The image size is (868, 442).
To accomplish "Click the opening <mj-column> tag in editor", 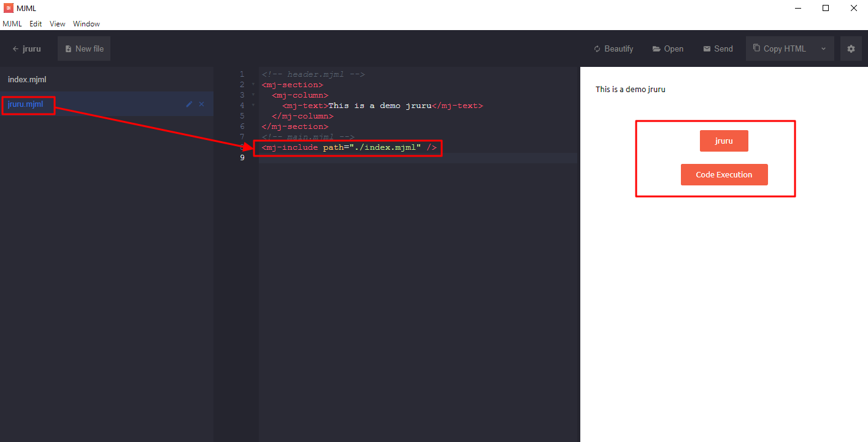I will tap(301, 95).
